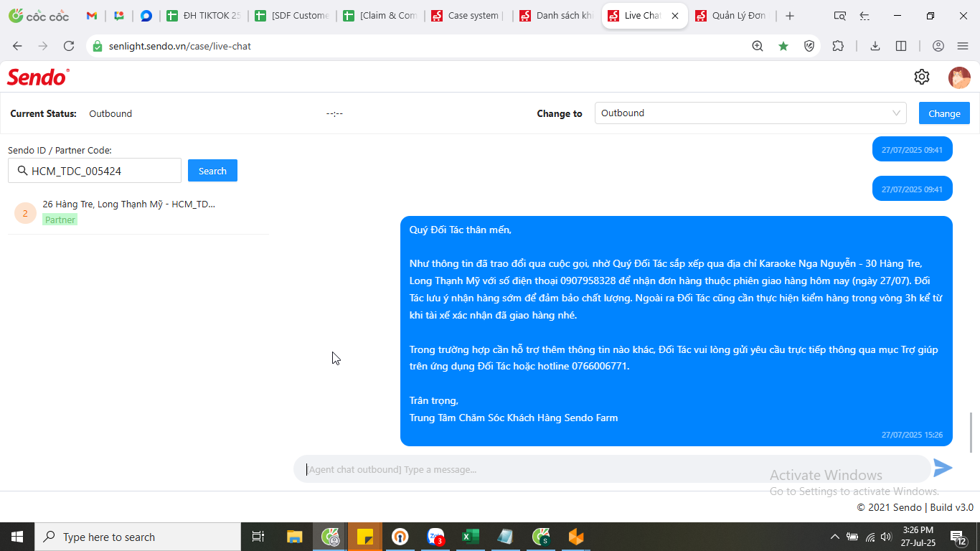Switch to the [Claim & Com tab

pos(380,16)
